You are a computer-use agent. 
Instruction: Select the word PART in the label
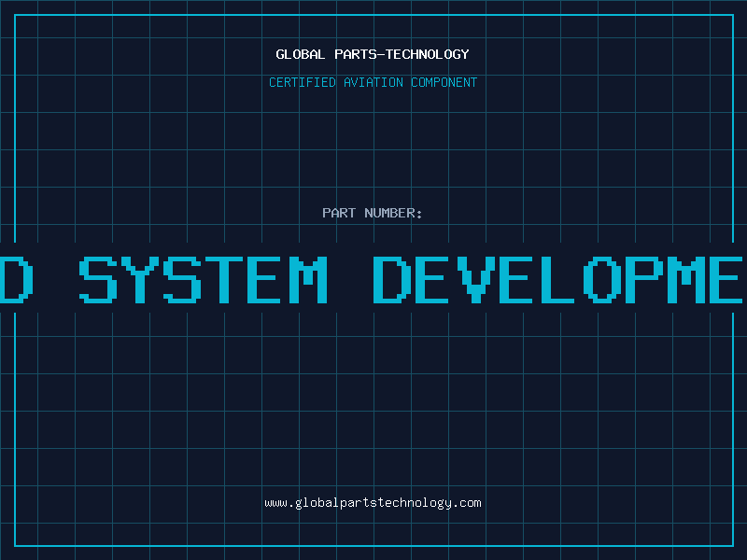[339, 213]
